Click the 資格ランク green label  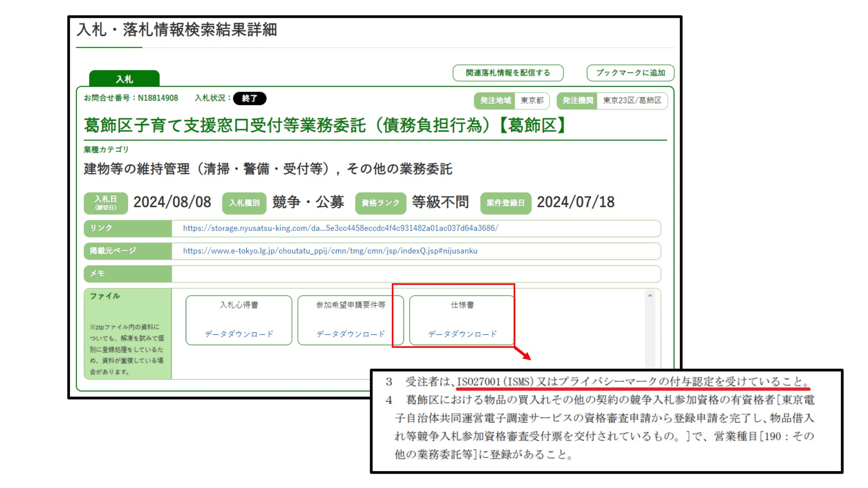(380, 203)
